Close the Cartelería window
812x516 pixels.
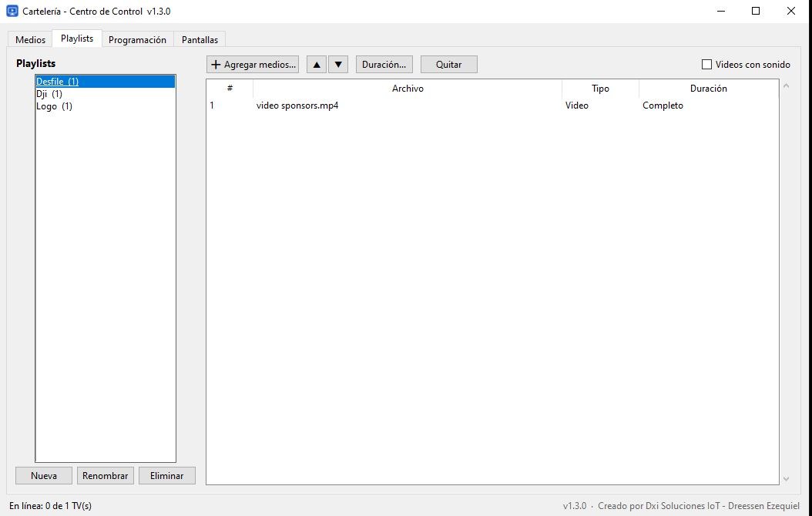[x=791, y=11]
